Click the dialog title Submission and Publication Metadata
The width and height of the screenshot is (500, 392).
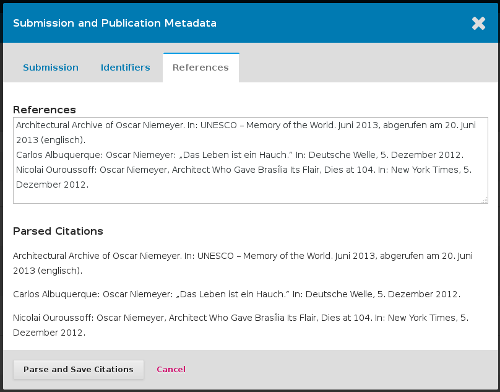(x=115, y=23)
